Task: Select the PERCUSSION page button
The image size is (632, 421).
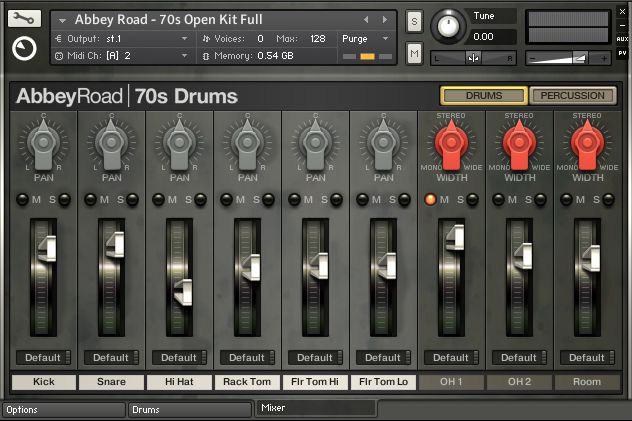Action: 572,95
